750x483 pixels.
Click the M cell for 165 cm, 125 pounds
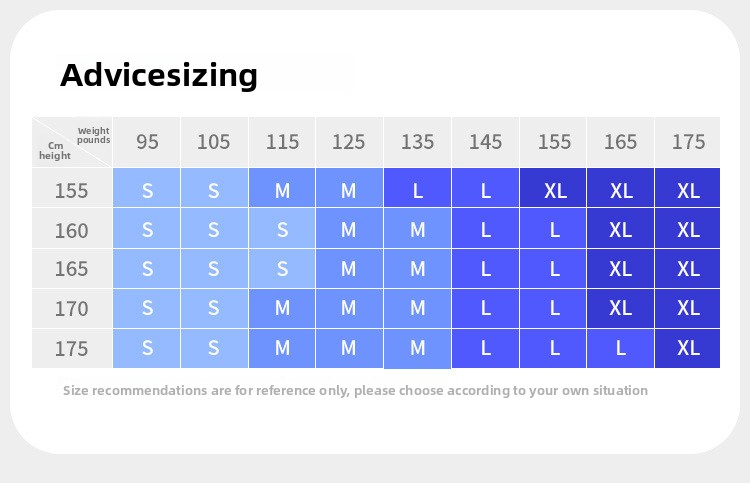pyautogui.click(x=348, y=269)
